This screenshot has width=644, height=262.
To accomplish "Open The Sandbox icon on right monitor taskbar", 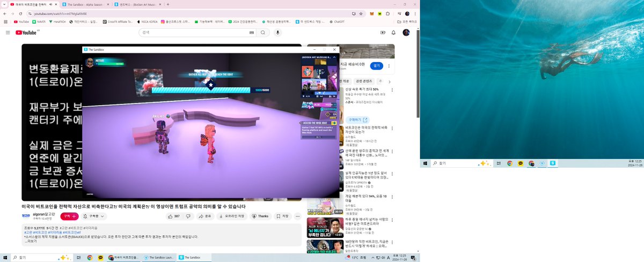I will (x=552, y=163).
